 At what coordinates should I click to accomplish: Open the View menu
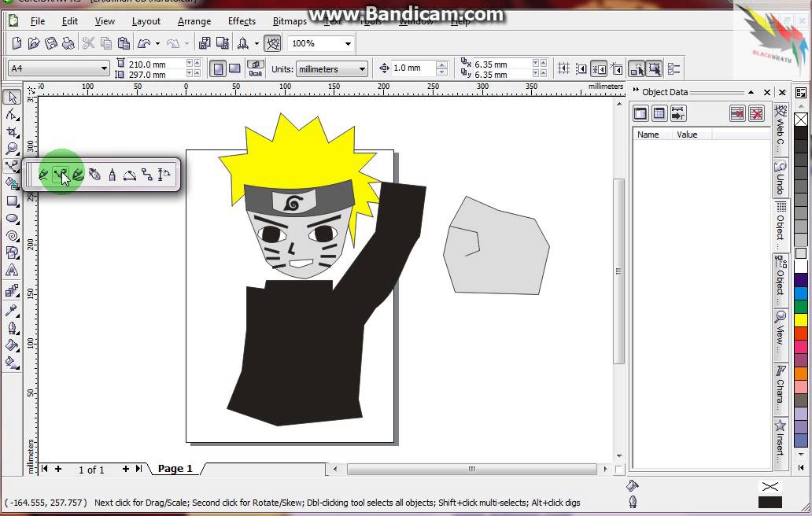(105, 21)
